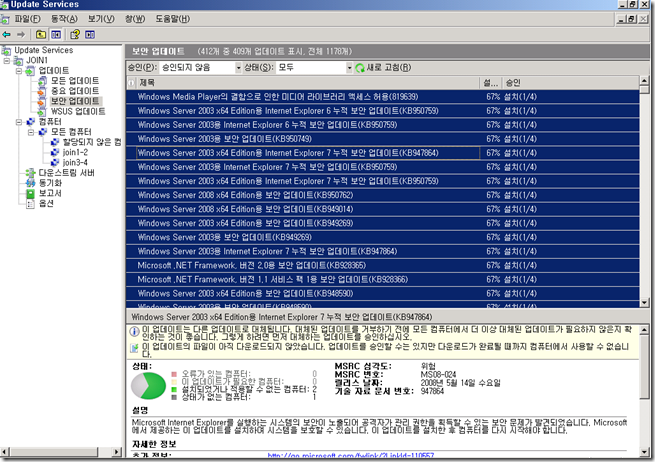Open the help toolbar icon with question mark
Viewport: 655px width, 462px height.
[x=75, y=35]
